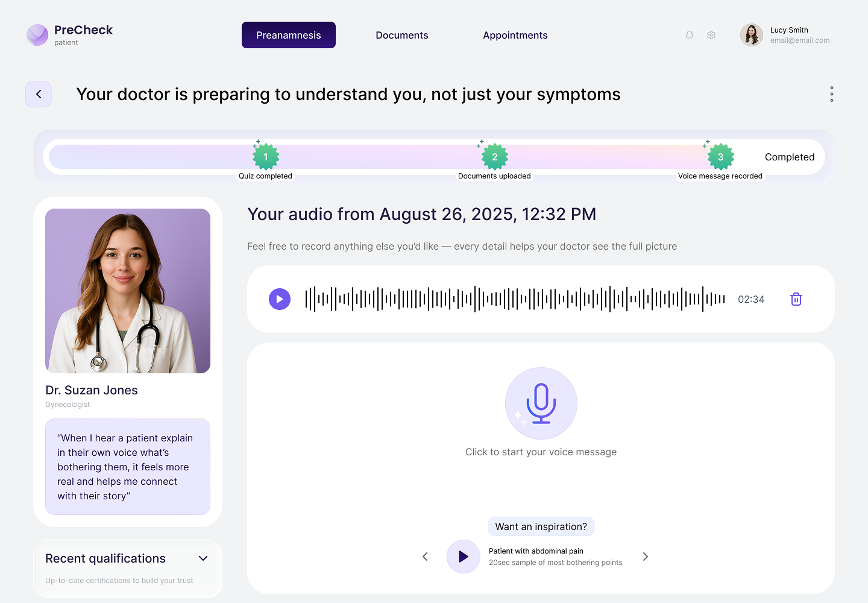Open Lucy Smith's profile avatar
Image resolution: width=868 pixels, height=603 pixels.
coord(751,35)
